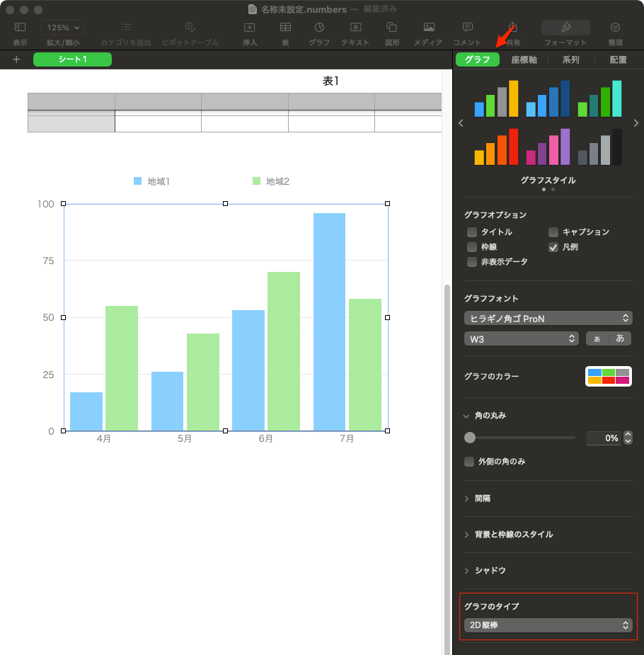Click the add sheet plus button
Image resolution: width=644 pixels, height=655 pixels.
[16, 59]
